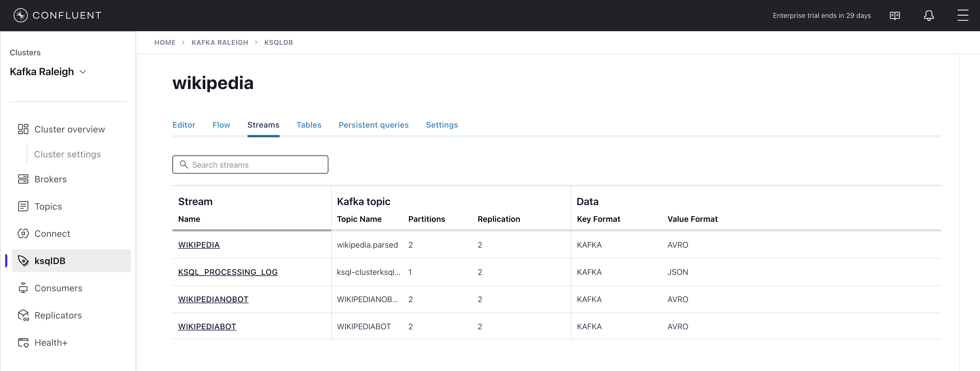980x371 pixels.
Task: Click the Brokers sidebar icon
Action: pyautogui.click(x=23, y=179)
